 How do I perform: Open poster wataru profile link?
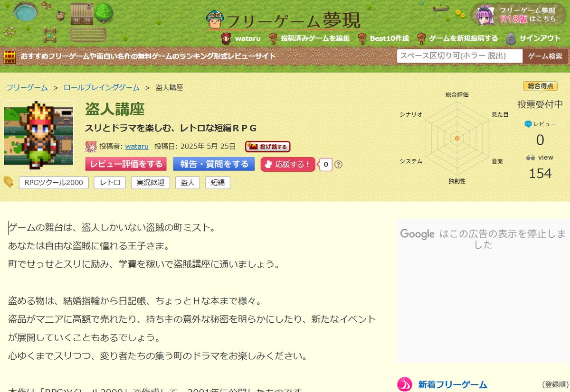pos(137,146)
